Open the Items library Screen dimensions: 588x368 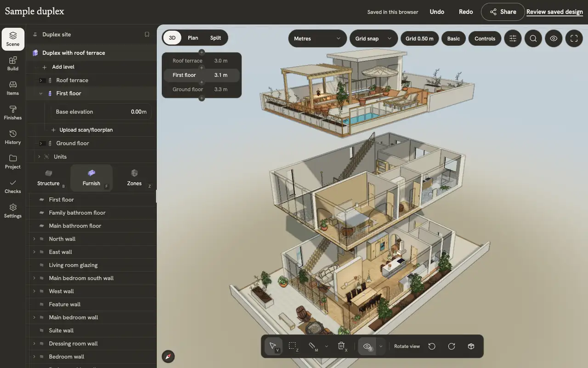(13, 88)
